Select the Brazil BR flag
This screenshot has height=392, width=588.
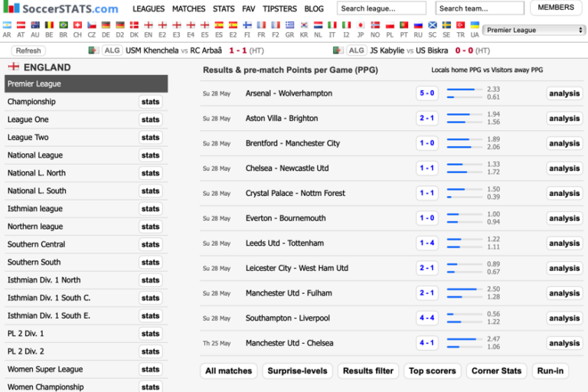point(64,25)
